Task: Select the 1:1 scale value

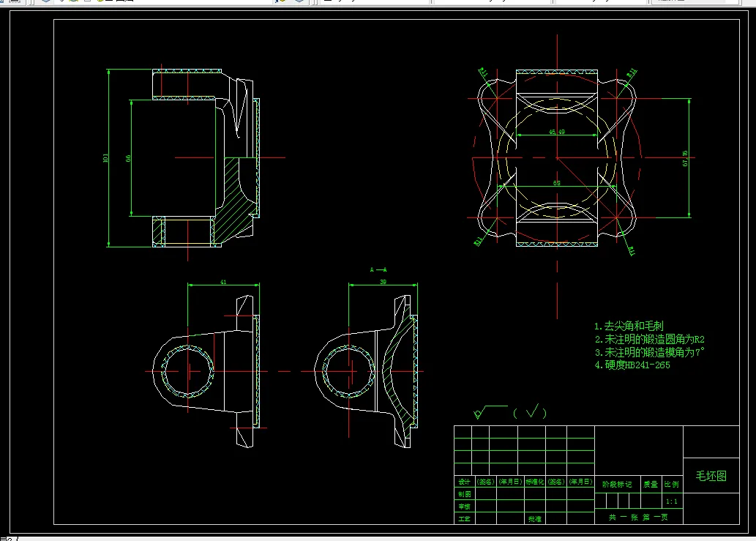Action: pos(672,501)
